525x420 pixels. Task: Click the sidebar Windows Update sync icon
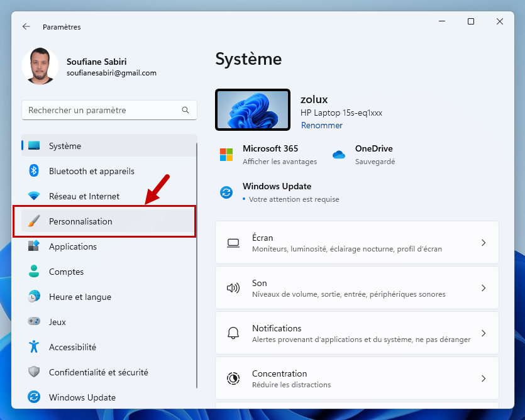point(34,397)
